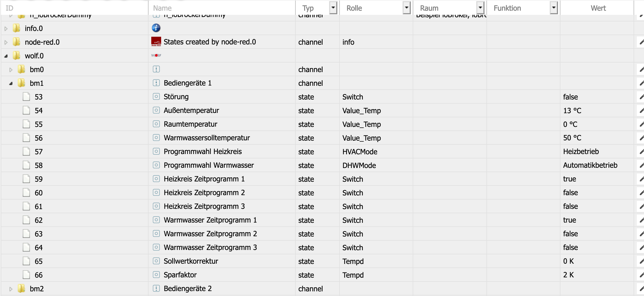The image size is (644, 296).
Task: Click the info.0 adapter info icon
Action: [156, 28]
